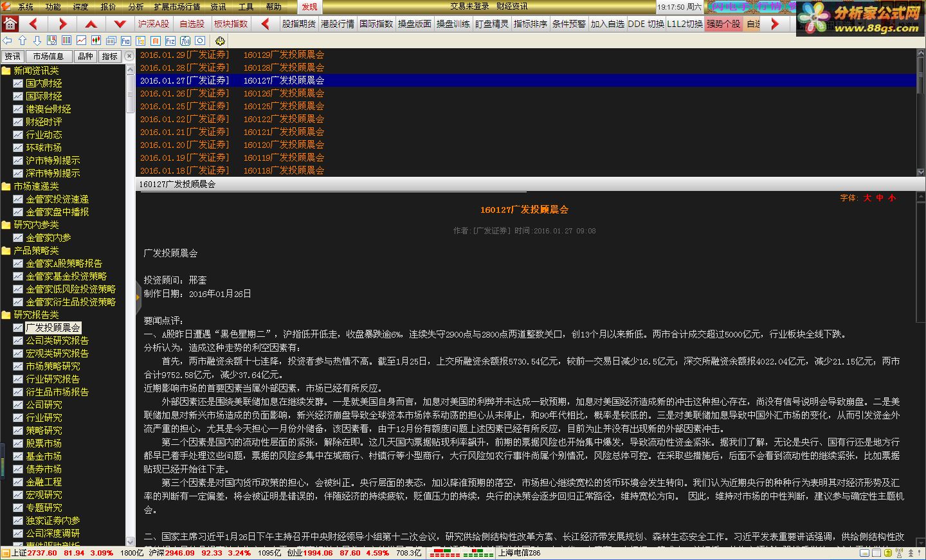Click the red right arrow after 强势个股

coord(775,24)
